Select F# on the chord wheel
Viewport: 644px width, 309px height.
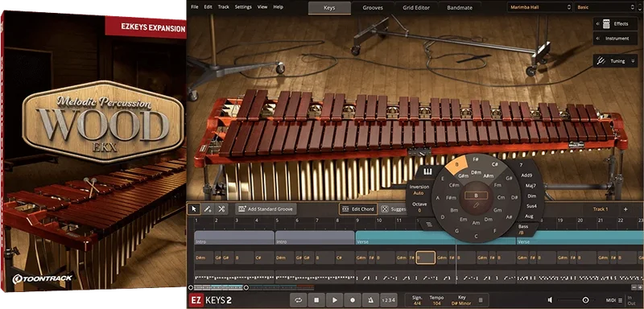coord(476,159)
